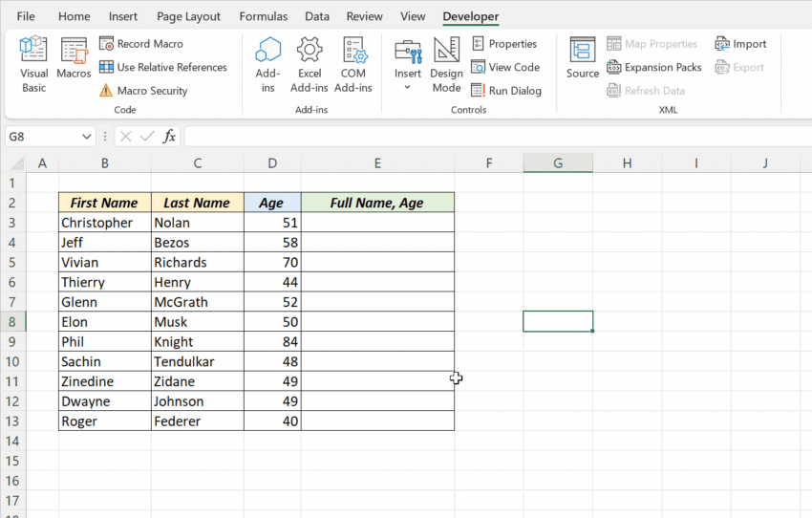Open COM Add-ins

pyautogui.click(x=353, y=65)
